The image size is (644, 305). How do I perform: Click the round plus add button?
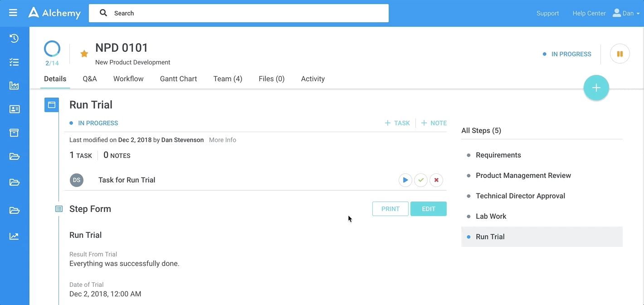click(x=596, y=88)
